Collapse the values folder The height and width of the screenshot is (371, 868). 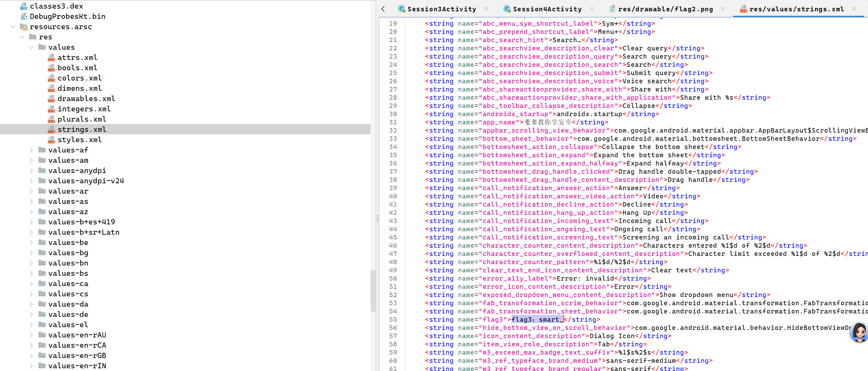(32, 47)
